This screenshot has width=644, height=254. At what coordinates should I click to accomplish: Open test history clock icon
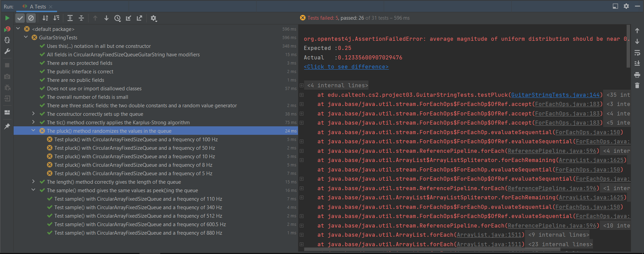coord(117,18)
